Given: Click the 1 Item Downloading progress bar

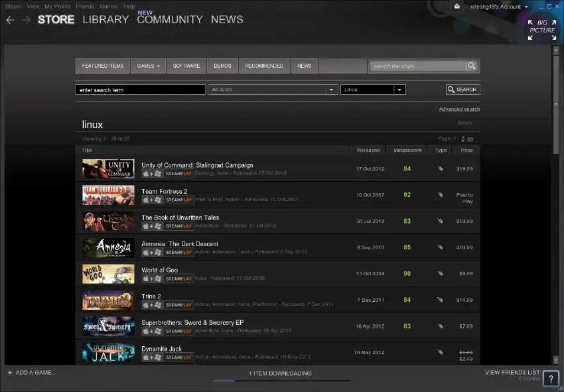Looking at the screenshot, I should pyautogui.click(x=281, y=380).
